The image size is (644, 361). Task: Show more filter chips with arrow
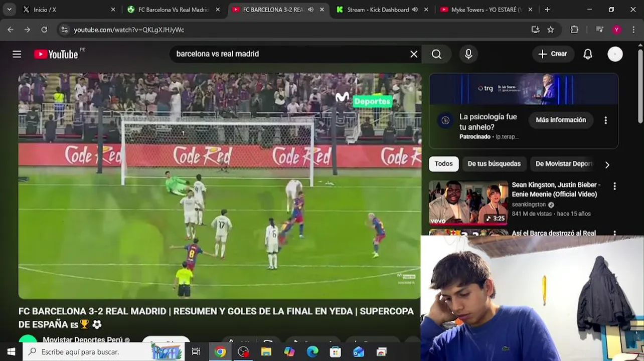(607, 164)
